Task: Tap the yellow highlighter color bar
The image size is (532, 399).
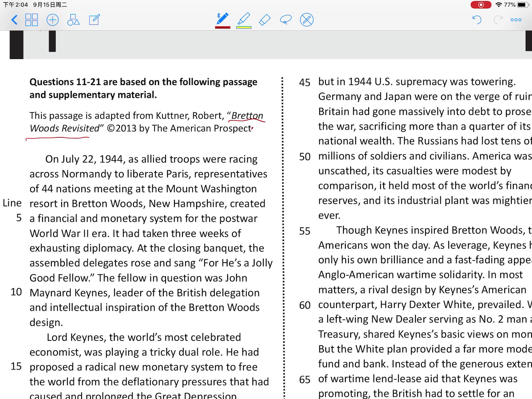Action: click(x=244, y=27)
